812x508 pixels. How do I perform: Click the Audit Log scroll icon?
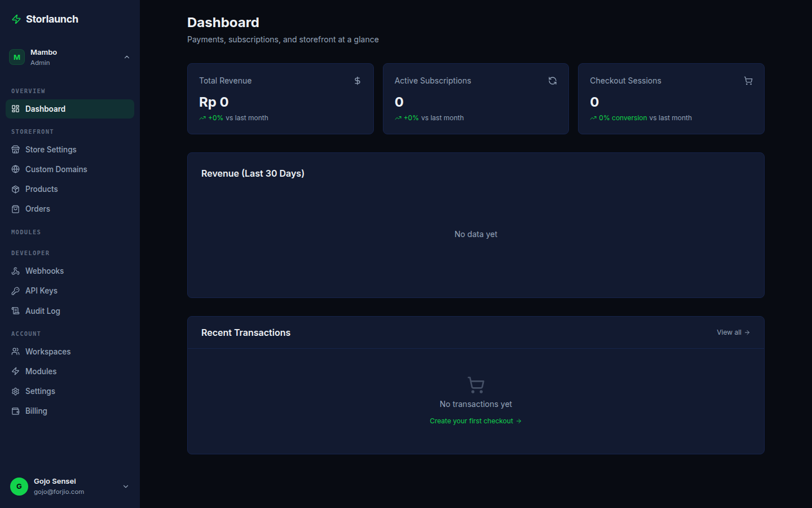[15, 311]
